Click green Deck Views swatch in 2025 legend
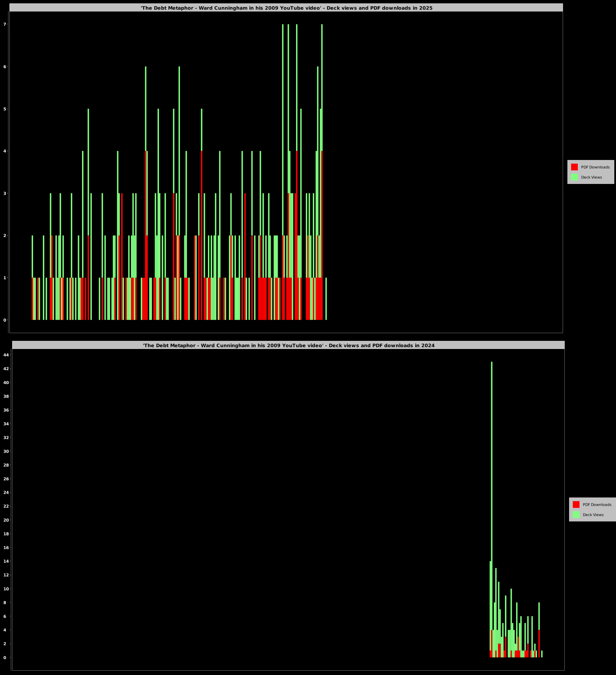Viewport: 616px width, 675px height. coord(574,177)
